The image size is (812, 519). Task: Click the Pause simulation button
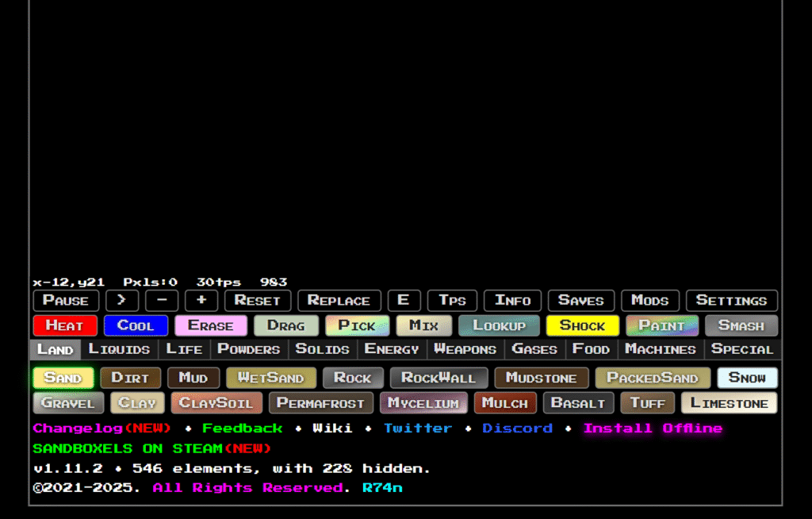coord(66,301)
